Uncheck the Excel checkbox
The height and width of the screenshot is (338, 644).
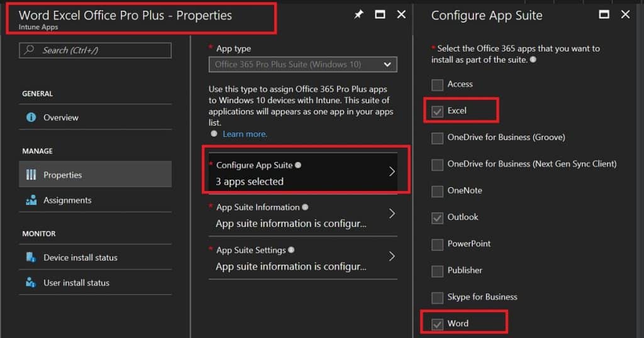438,111
